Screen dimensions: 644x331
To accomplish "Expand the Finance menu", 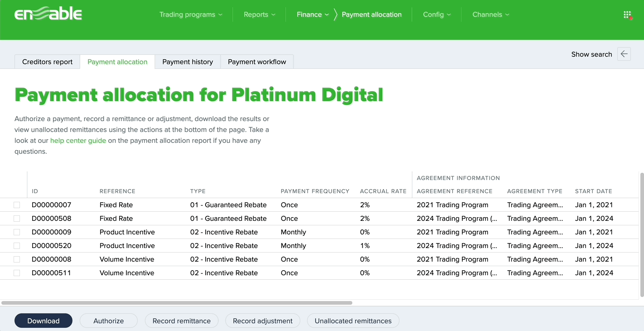I will tap(312, 15).
